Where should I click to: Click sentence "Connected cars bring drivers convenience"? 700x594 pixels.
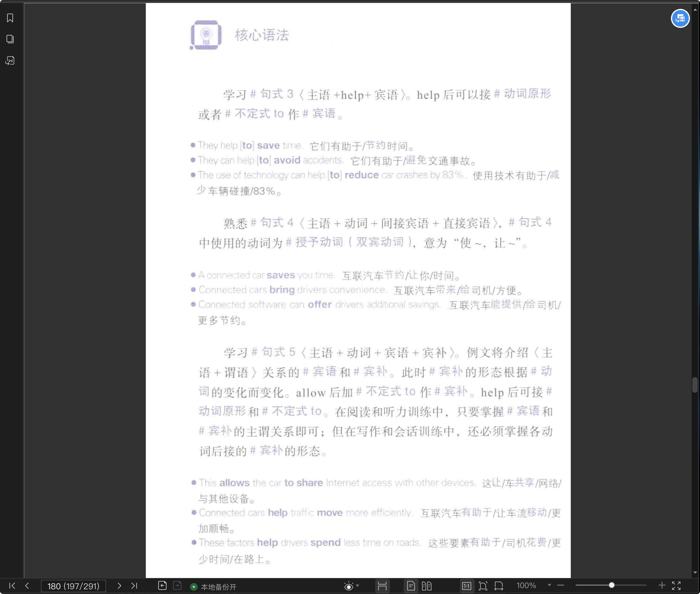click(x=293, y=290)
